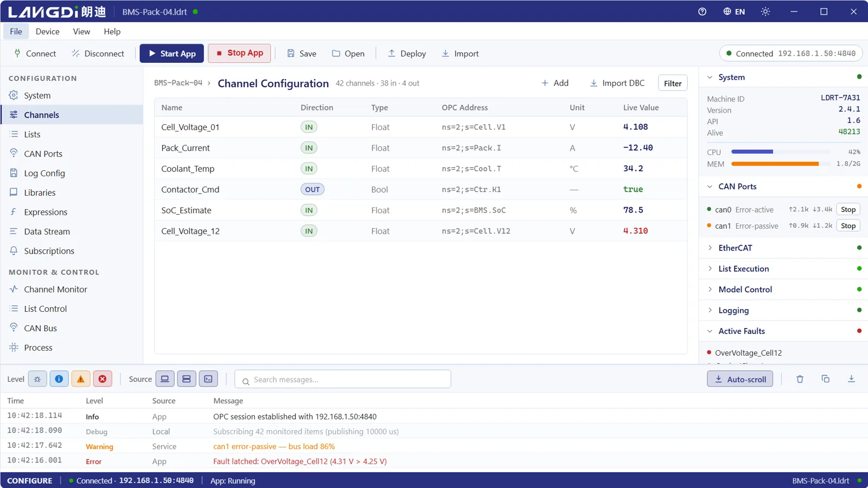
Task: Change language with the EN globe icon
Action: (x=734, y=11)
